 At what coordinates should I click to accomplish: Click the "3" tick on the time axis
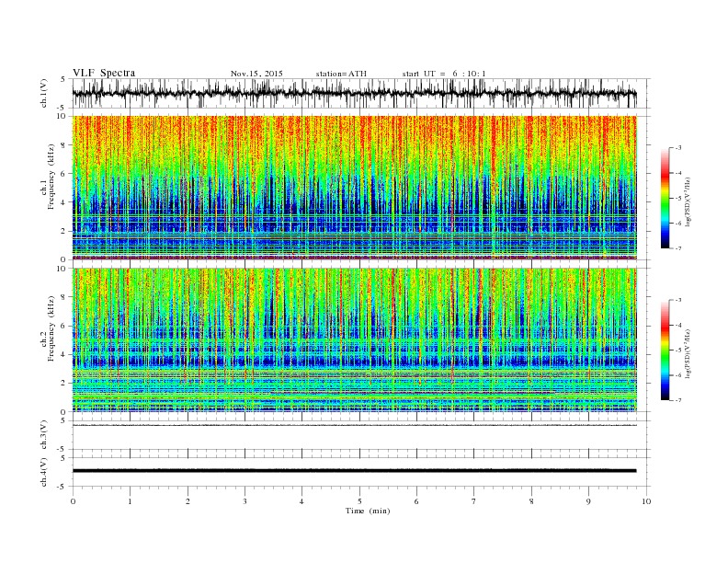(x=245, y=501)
